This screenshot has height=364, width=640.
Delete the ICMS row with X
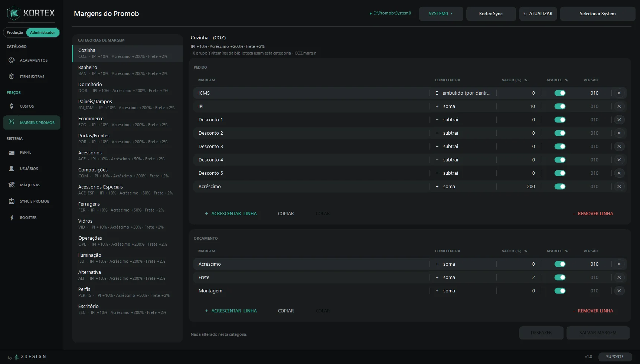[619, 93]
